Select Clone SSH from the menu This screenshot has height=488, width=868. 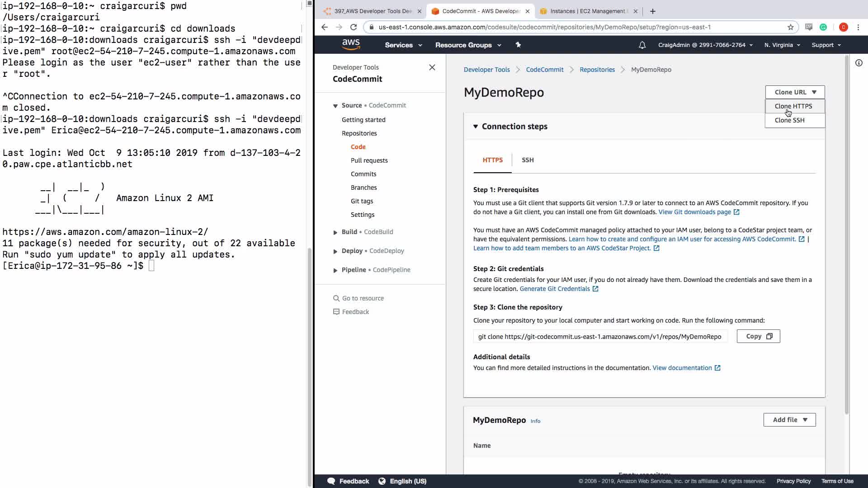(789, 120)
